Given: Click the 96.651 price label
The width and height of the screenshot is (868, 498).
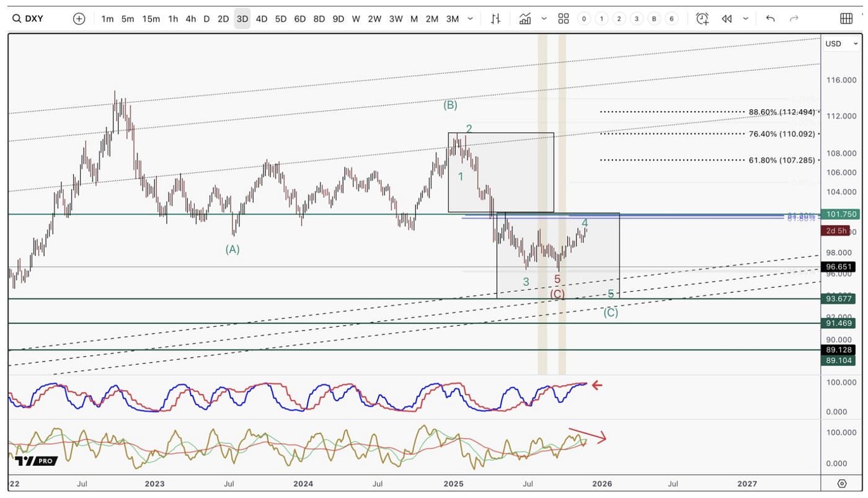Looking at the screenshot, I should pyautogui.click(x=838, y=267).
